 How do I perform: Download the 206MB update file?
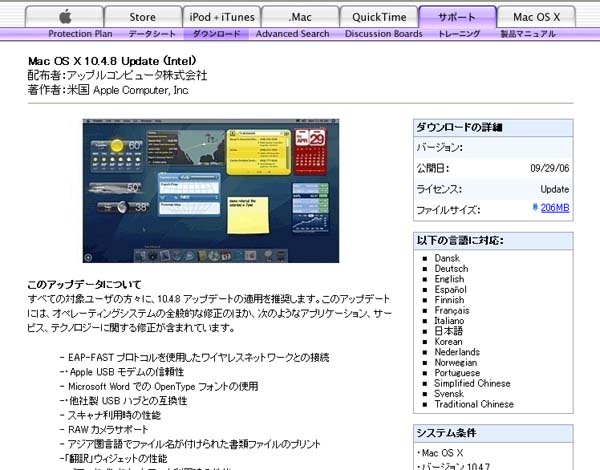555,207
